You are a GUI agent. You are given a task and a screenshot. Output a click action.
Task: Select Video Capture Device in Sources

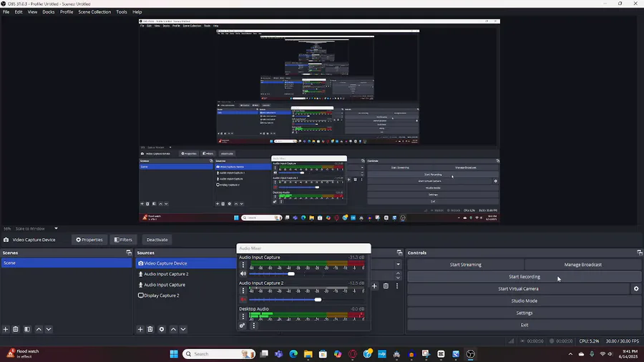pyautogui.click(x=185, y=263)
